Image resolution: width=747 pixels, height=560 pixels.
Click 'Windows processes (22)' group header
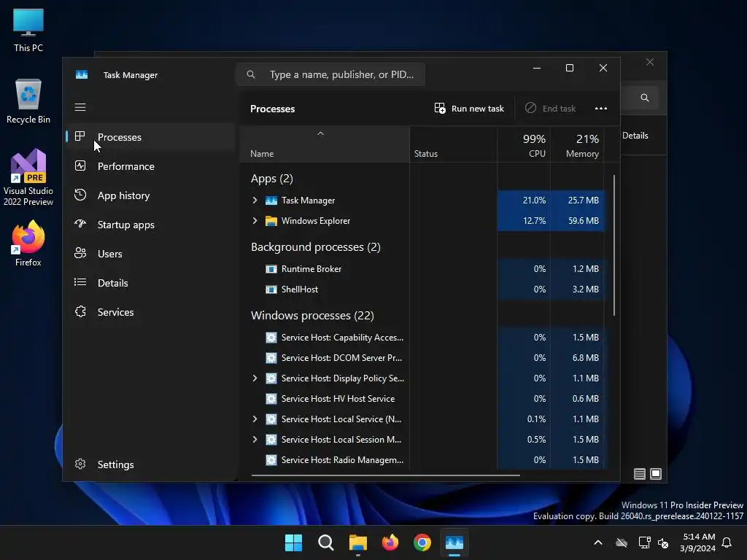(x=312, y=316)
